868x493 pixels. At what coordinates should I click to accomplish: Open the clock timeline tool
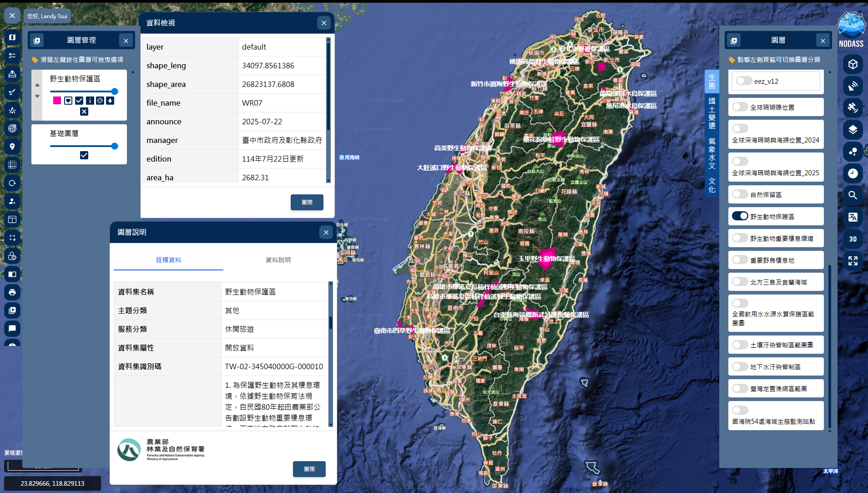click(x=853, y=173)
